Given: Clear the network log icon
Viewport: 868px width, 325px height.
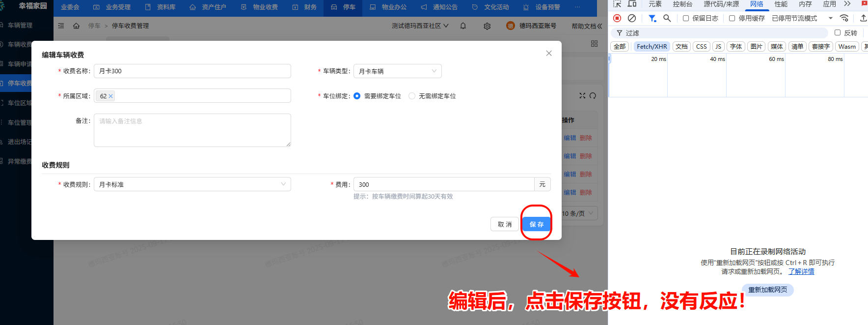Looking at the screenshot, I should tap(632, 18).
